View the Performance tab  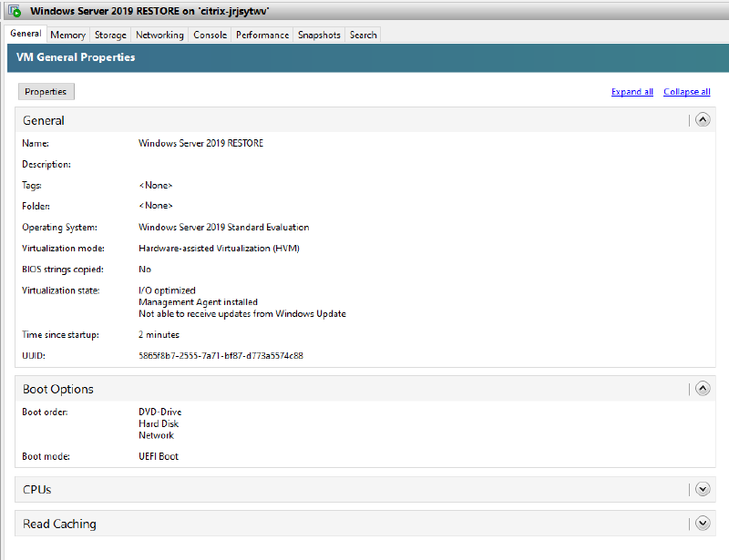tap(262, 35)
